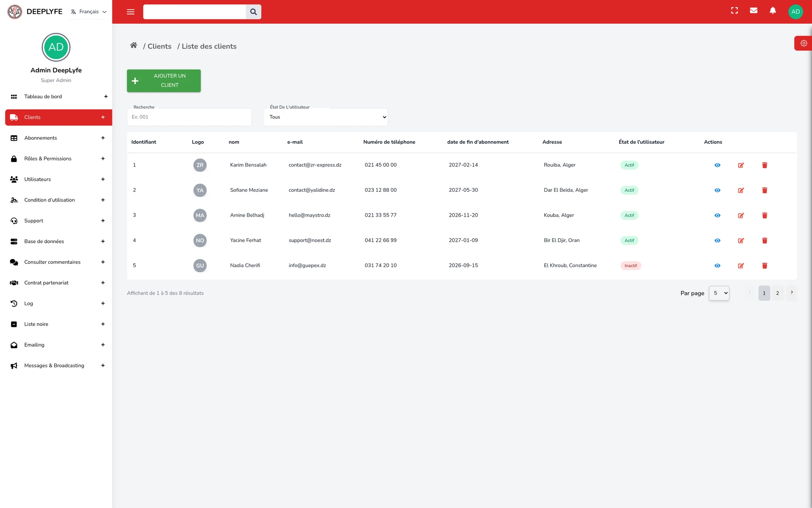The height and width of the screenshot is (508, 812).
Task: Click the home breadcrumb icon
Action: [x=134, y=45]
